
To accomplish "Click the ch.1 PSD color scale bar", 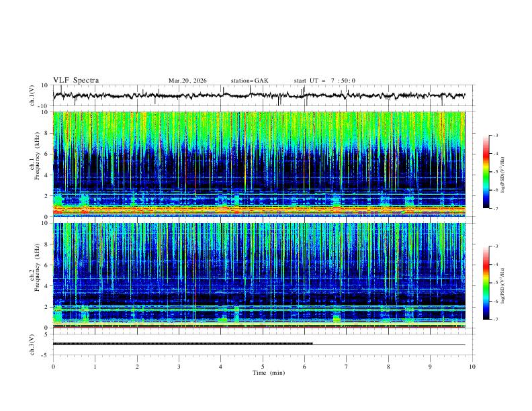I will tap(486, 172).
